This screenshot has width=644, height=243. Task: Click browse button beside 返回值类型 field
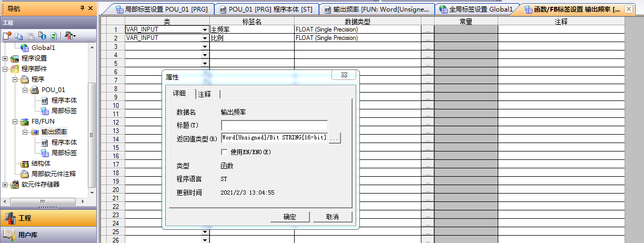[x=335, y=138]
